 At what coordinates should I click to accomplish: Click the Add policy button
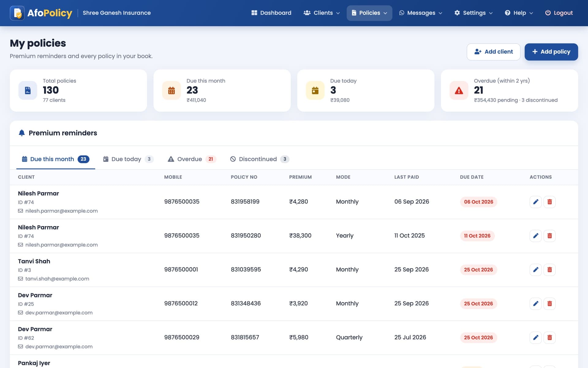coord(551,52)
